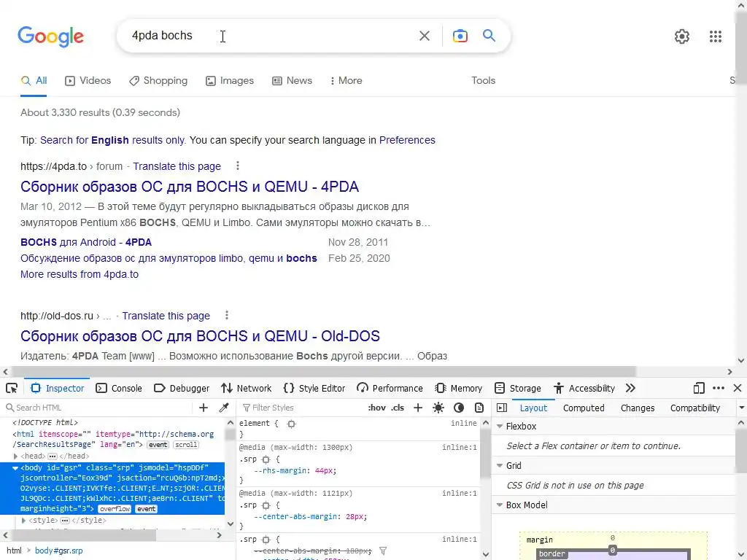Filter results by Videos
747x560 pixels.
tap(88, 80)
